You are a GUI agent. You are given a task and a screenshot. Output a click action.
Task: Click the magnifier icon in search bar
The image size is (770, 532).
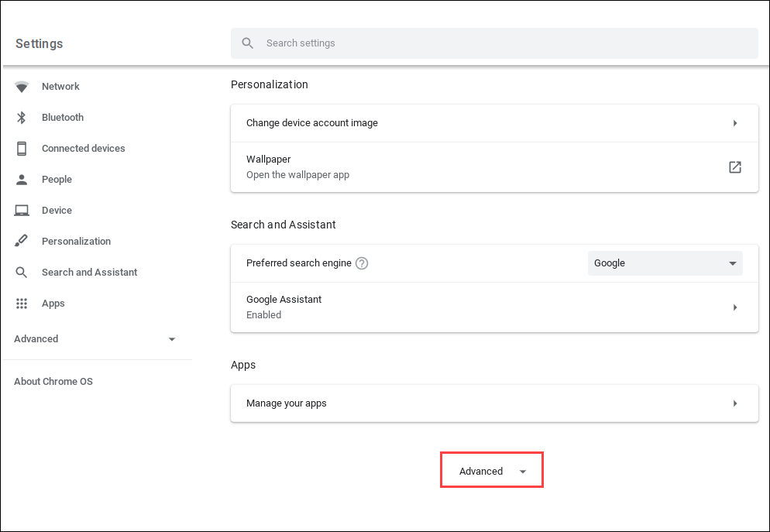pyautogui.click(x=248, y=43)
